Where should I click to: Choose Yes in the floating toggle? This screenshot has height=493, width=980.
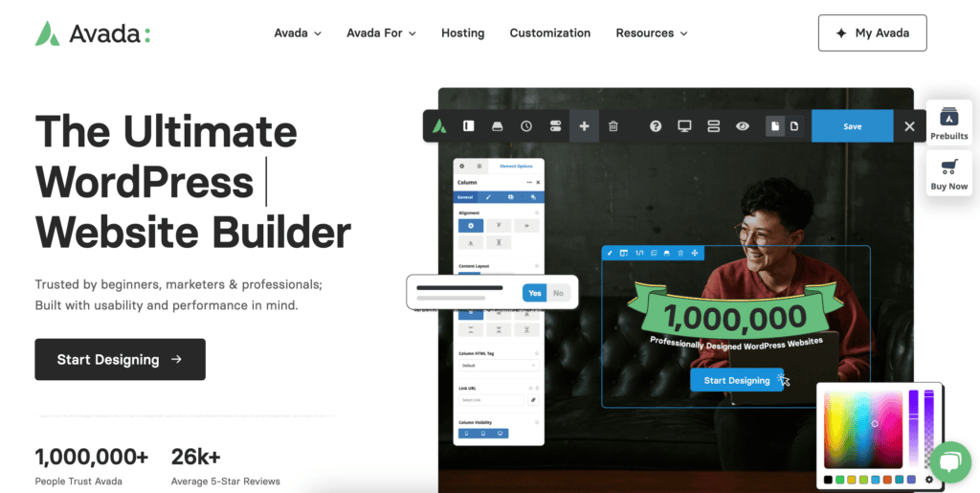[534, 292]
